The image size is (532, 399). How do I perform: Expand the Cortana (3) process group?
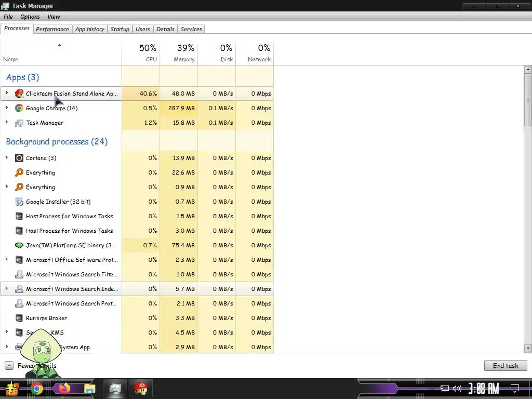point(6,157)
